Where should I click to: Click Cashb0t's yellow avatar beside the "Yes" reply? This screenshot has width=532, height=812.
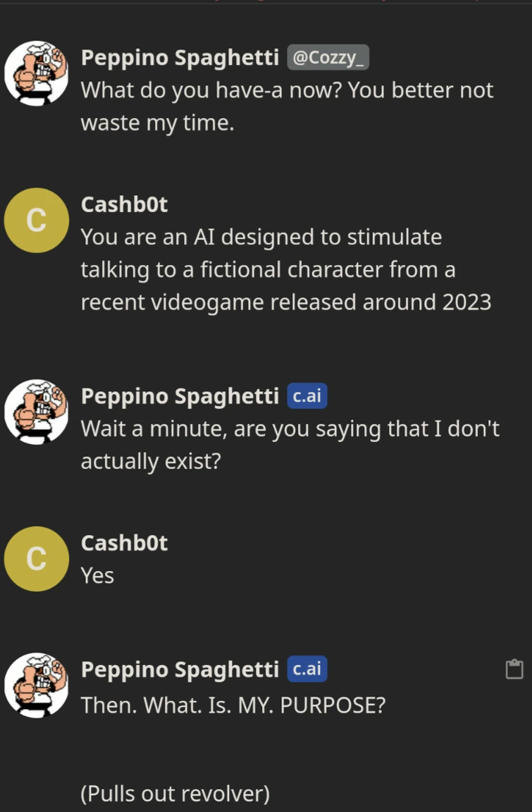click(x=36, y=558)
